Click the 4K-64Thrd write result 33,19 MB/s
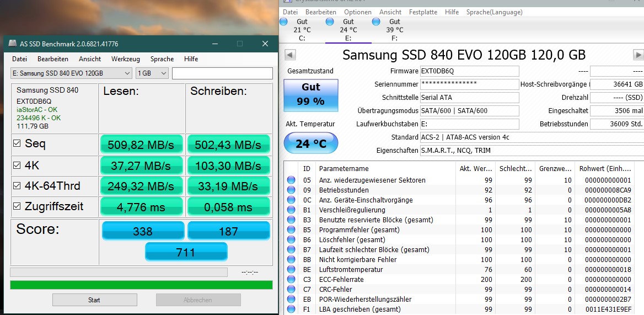The height and width of the screenshot is (315, 644). point(228,185)
